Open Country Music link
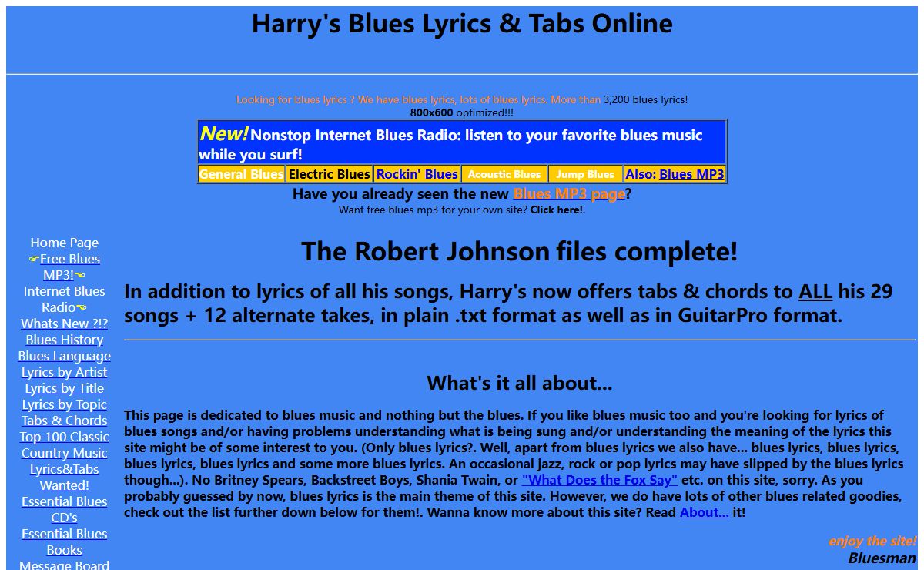Screen dimensions: 924x570 point(64,453)
